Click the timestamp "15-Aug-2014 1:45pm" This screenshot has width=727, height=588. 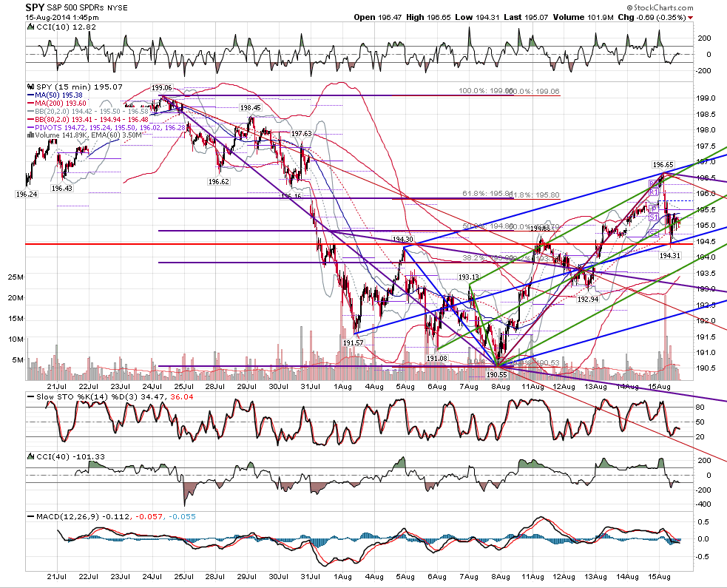coord(61,18)
